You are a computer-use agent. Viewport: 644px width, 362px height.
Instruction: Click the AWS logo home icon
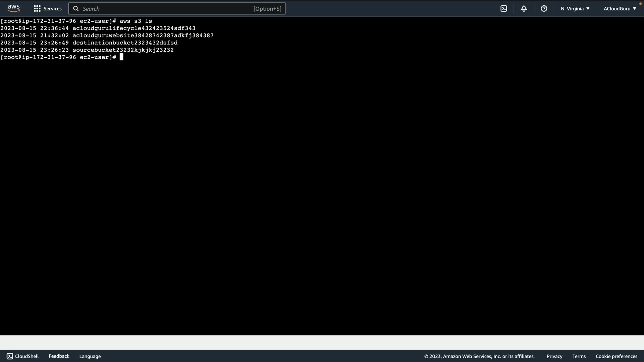coord(13,8)
